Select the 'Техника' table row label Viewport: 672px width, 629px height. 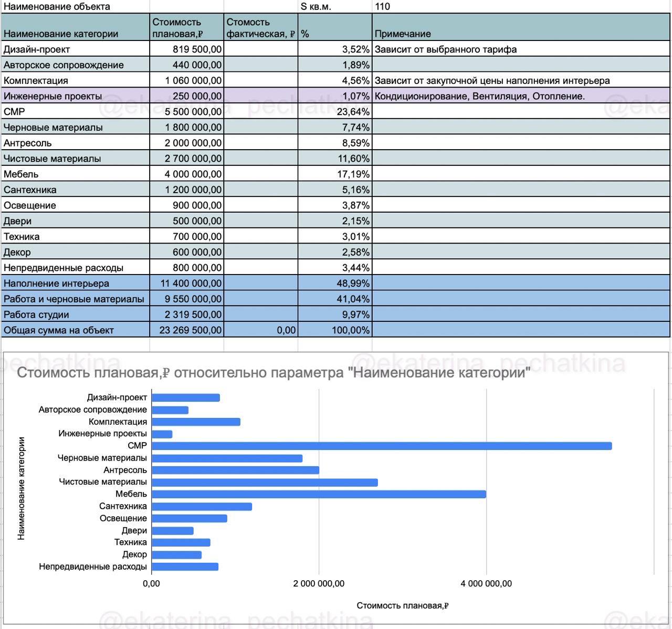tap(75, 236)
